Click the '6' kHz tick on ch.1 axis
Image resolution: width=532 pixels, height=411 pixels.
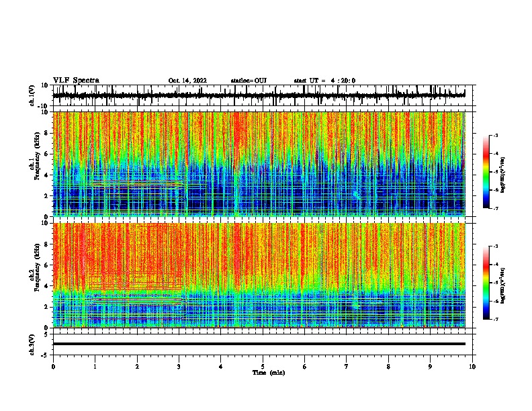click(46, 154)
